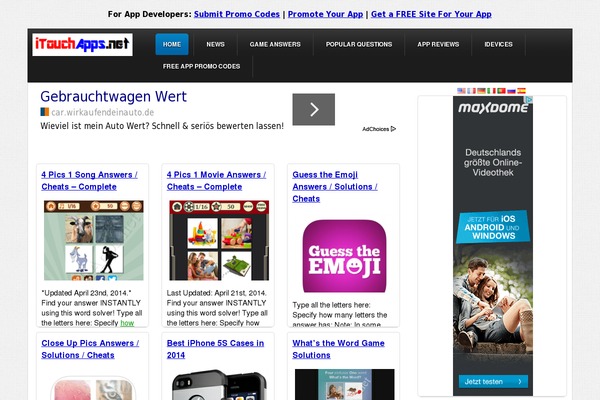Screen dimensions: 600x400
Task: Click the iTouchApps.net site logo
Action: point(82,44)
